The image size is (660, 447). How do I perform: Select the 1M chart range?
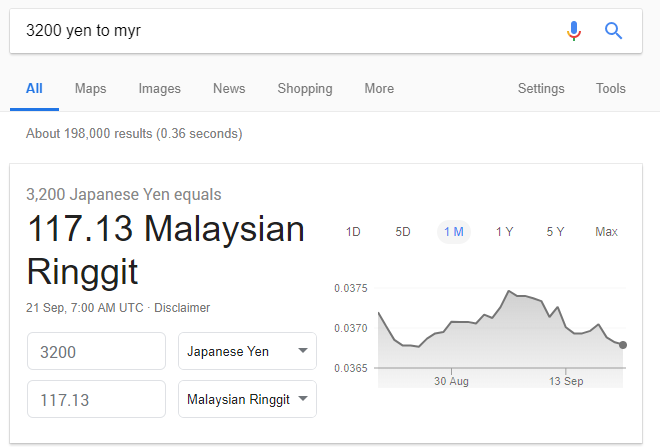pyautogui.click(x=453, y=232)
